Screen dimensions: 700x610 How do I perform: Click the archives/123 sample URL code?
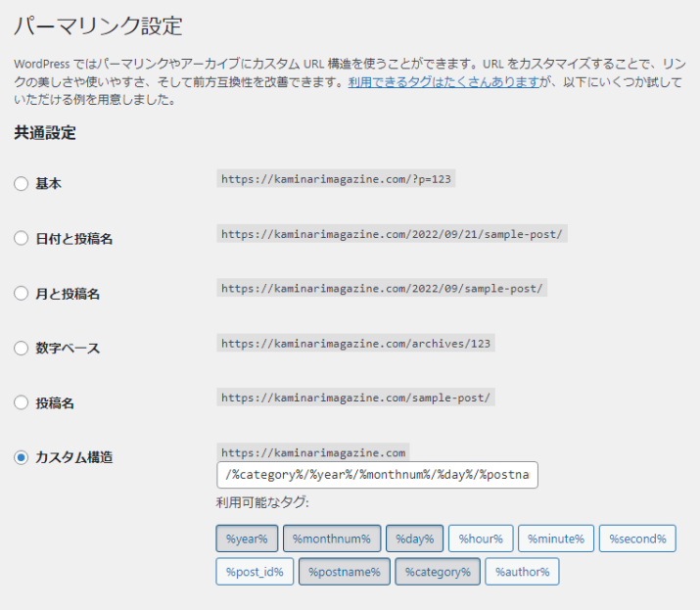pos(356,344)
